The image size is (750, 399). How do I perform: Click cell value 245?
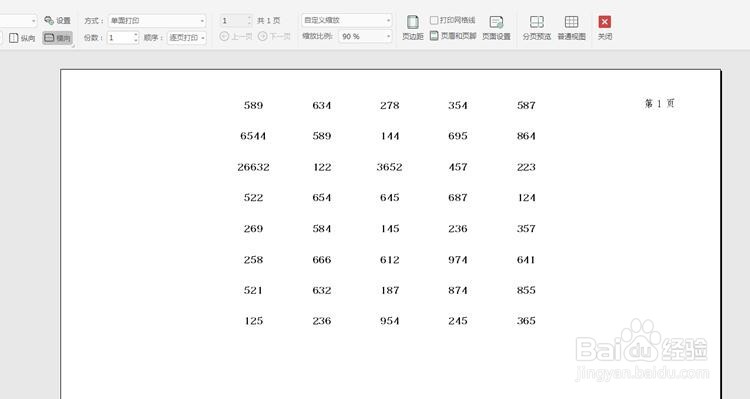pos(458,321)
